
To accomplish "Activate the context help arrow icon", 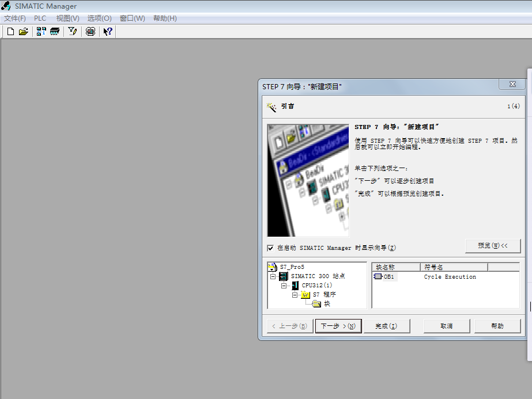I will [x=108, y=32].
